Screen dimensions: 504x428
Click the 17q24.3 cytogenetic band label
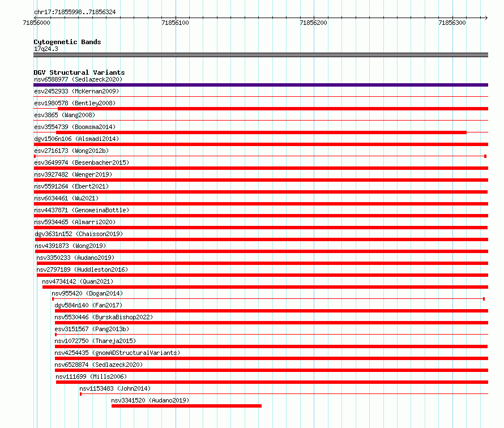point(46,49)
